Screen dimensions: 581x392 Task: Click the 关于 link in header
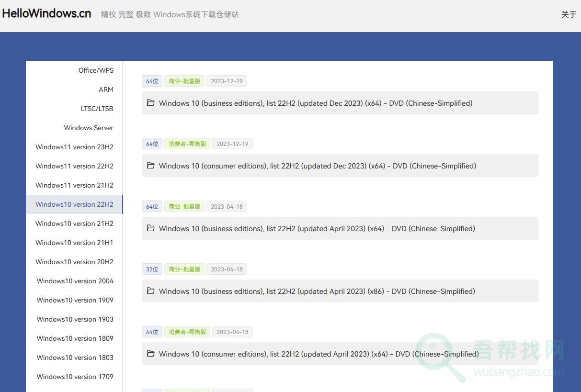pos(569,14)
